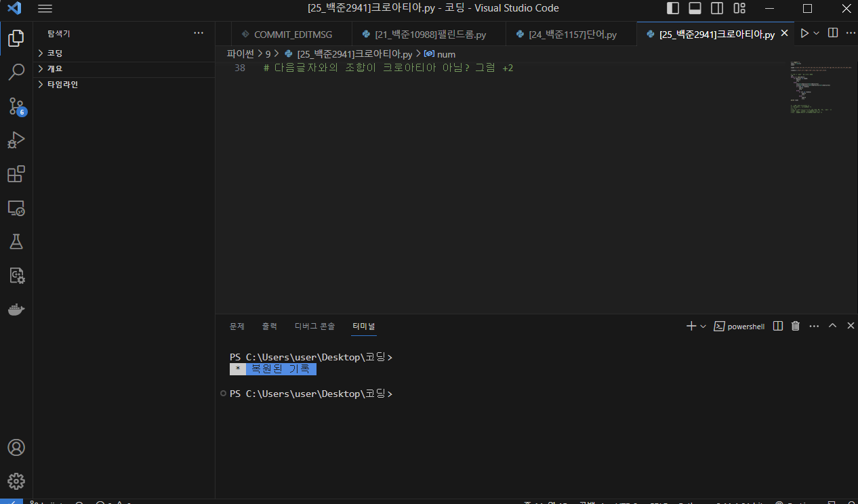Switch to the 팰린드롬.py tab
The height and width of the screenshot is (504, 858).
click(430, 34)
